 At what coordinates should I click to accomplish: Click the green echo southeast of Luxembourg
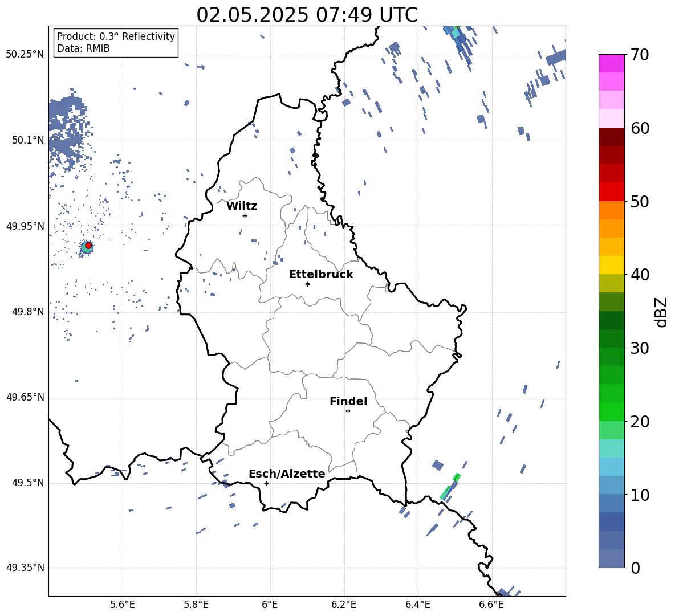pyautogui.click(x=450, y=487)
